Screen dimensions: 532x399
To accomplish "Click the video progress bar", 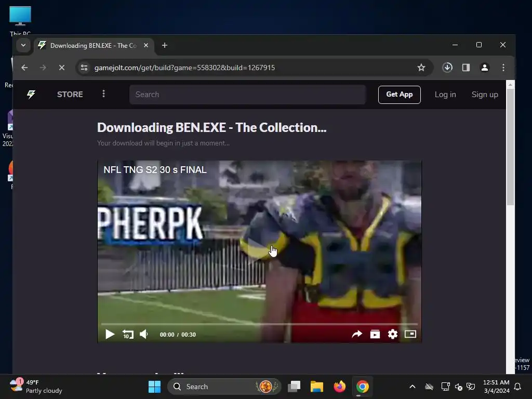I will tap(259, 324).
